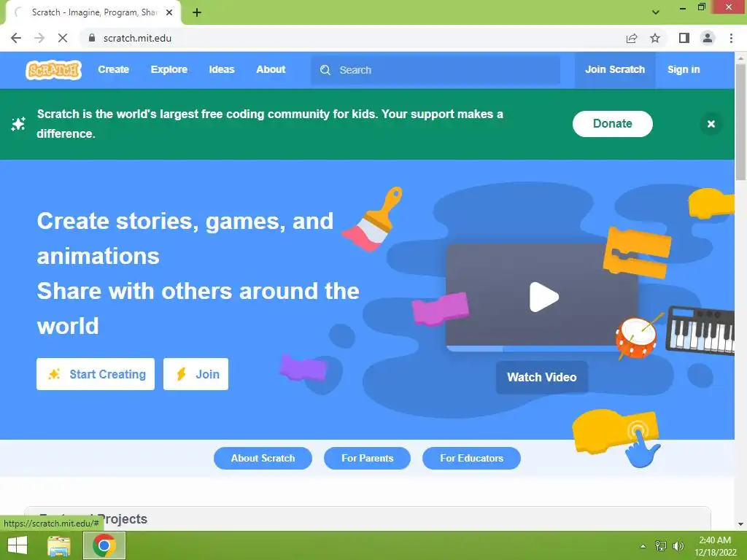Click the Watch Video button

click(542, 377)
